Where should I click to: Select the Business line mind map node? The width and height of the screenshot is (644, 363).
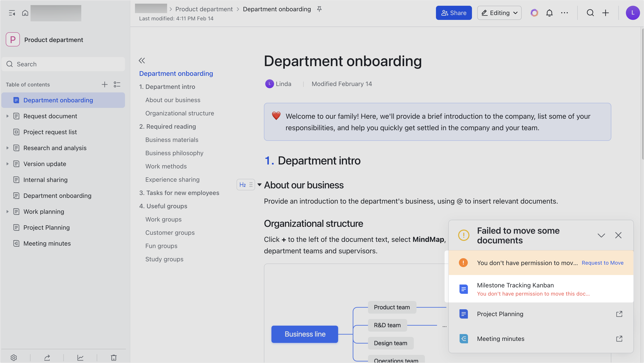[305, 334]
